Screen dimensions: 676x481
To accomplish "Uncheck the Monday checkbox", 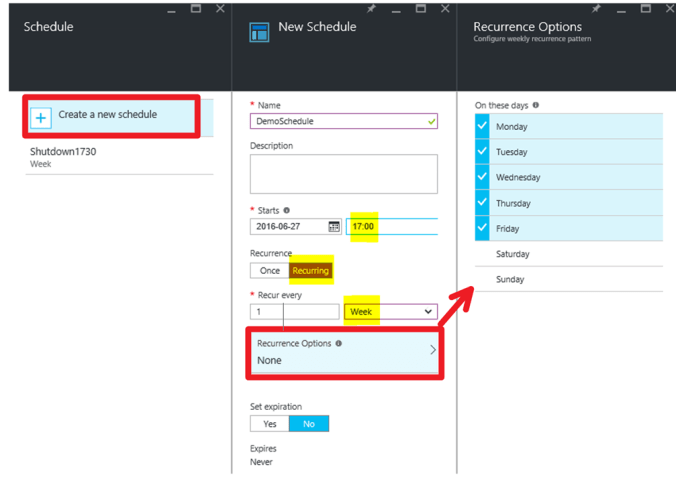I will point(483,127).
